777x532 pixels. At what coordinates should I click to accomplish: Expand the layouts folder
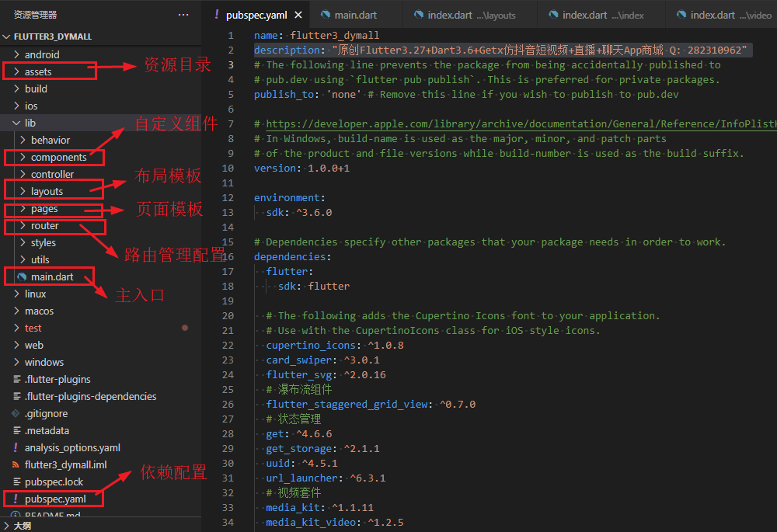(23, 191)
